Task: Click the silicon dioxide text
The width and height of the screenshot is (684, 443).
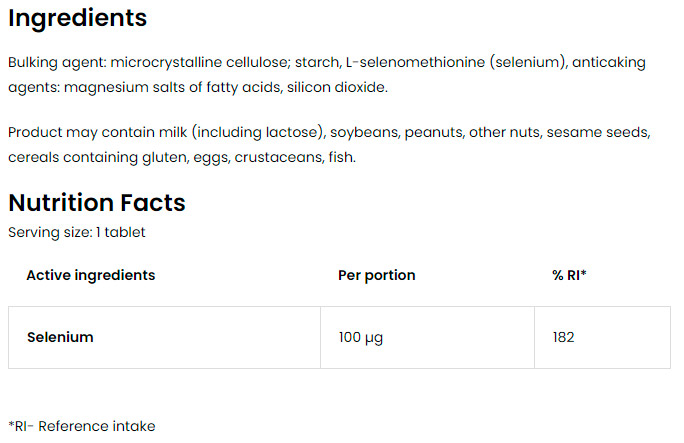Action: [x=337, y=87]
